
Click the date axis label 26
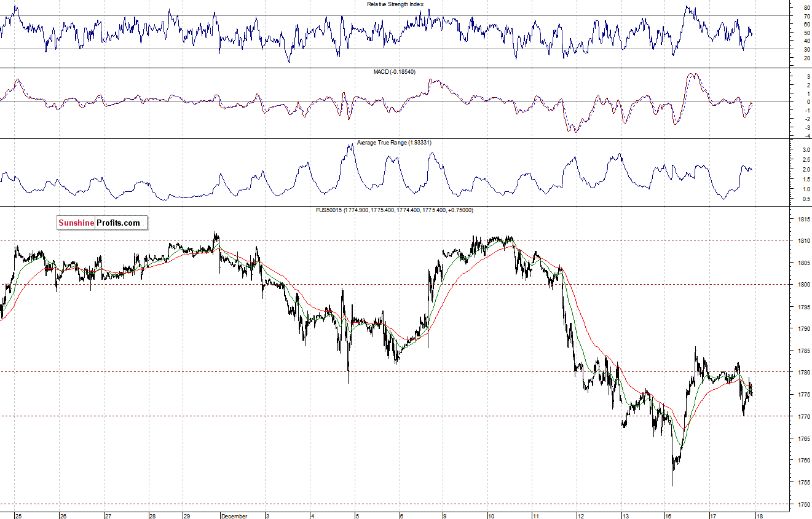tap(63, 516)
